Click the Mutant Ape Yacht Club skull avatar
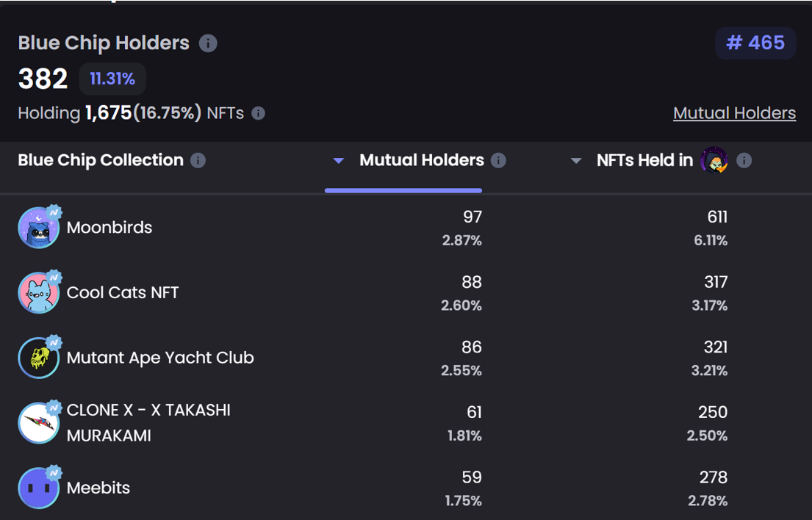This screenshot has width=812, height=520. 38,358
